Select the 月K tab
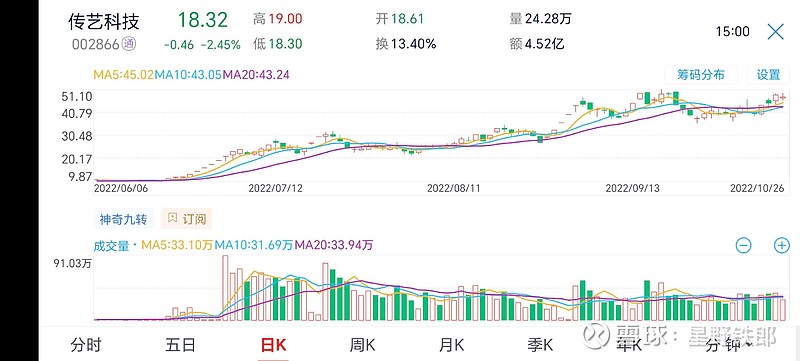 pyautogui.click(x=451, y=346)
